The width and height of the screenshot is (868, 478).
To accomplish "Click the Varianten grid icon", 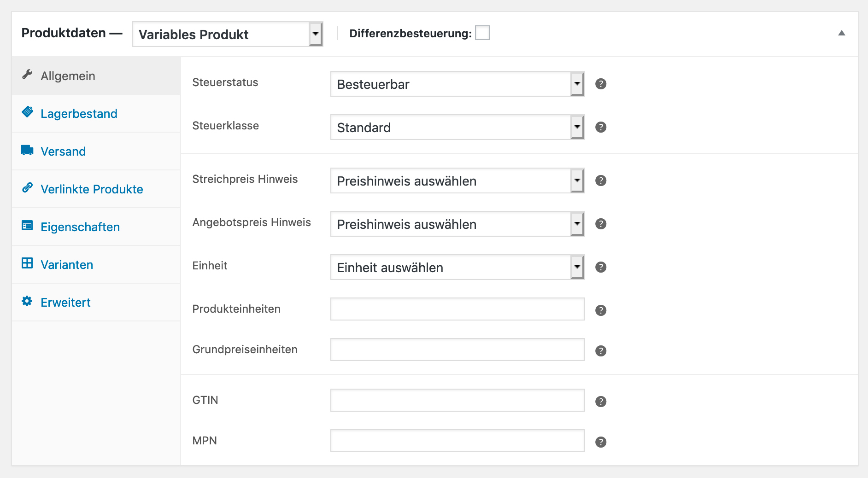I will (x=27, y=263).
